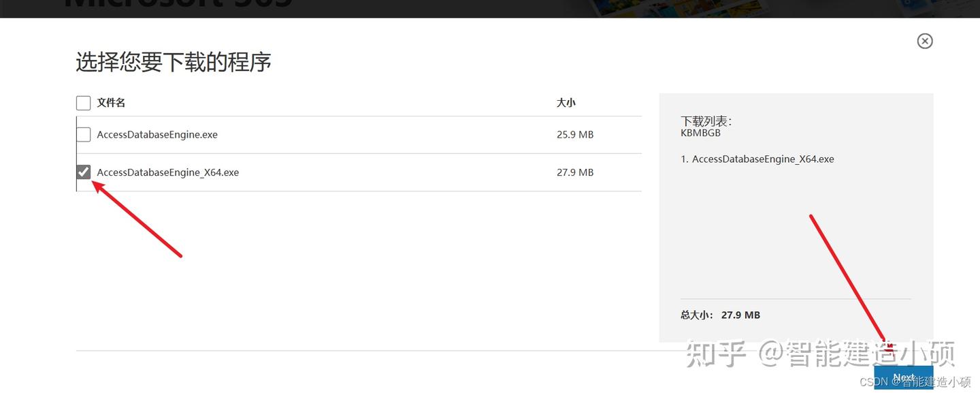Click the 大小 column header

566,103
